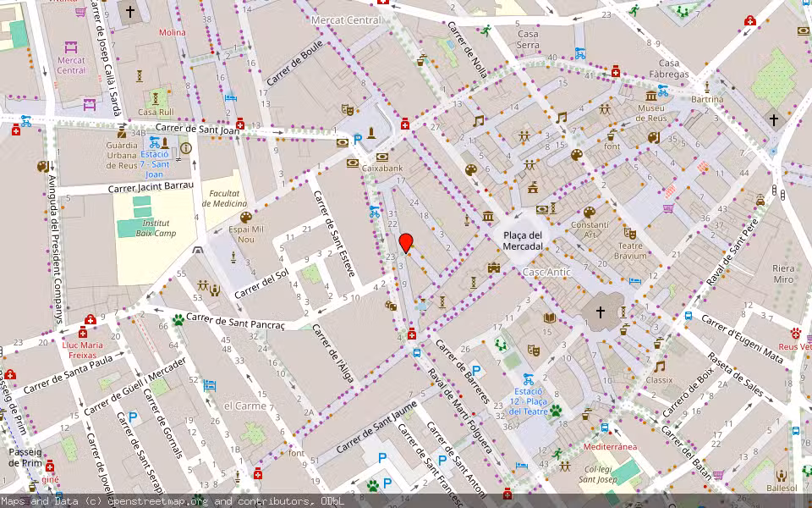812x508 pixels.
Task: Click the police officer icon at Guàrdia Urbana
Action: [122, 131]
